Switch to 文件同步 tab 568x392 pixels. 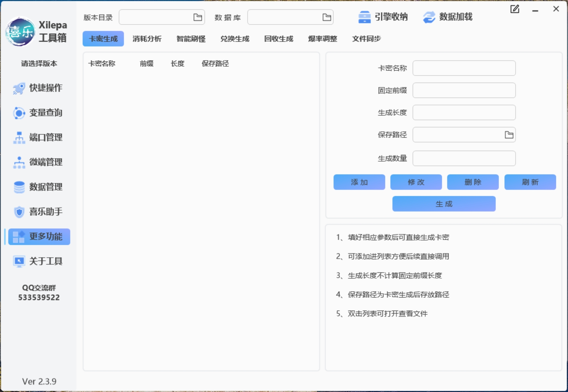[x=366, y=39]
